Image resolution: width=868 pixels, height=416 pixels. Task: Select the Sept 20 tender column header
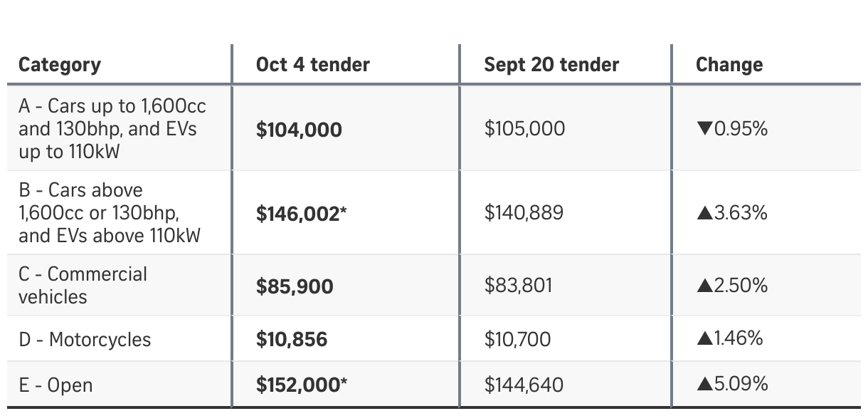click(x=551, y=65)
